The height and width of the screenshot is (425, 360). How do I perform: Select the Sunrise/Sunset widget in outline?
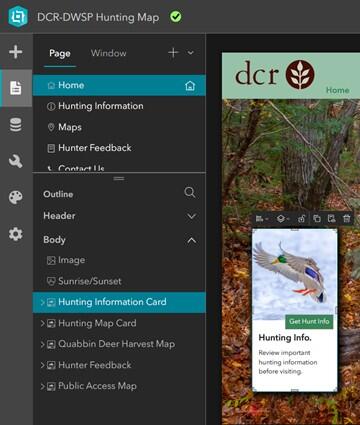click(x=119, y=281)
